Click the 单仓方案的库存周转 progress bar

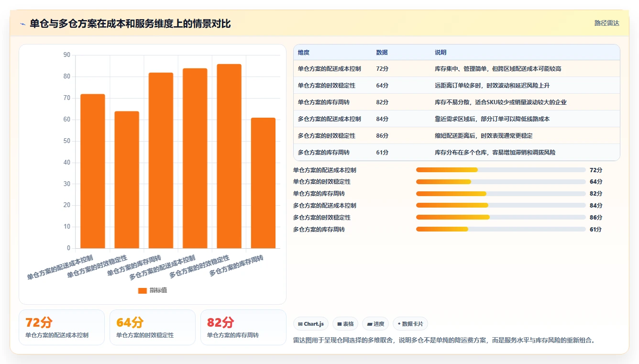[501, 194]
